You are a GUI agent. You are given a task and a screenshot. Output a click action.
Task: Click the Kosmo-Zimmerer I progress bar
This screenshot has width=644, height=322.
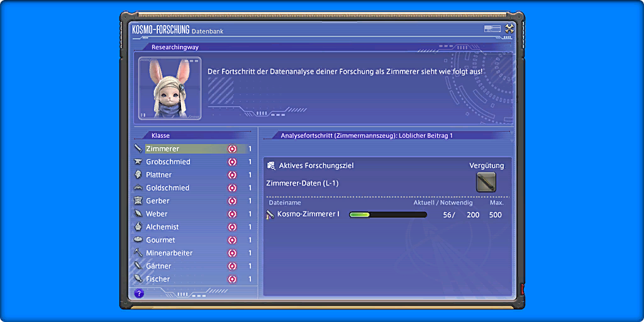387,214
